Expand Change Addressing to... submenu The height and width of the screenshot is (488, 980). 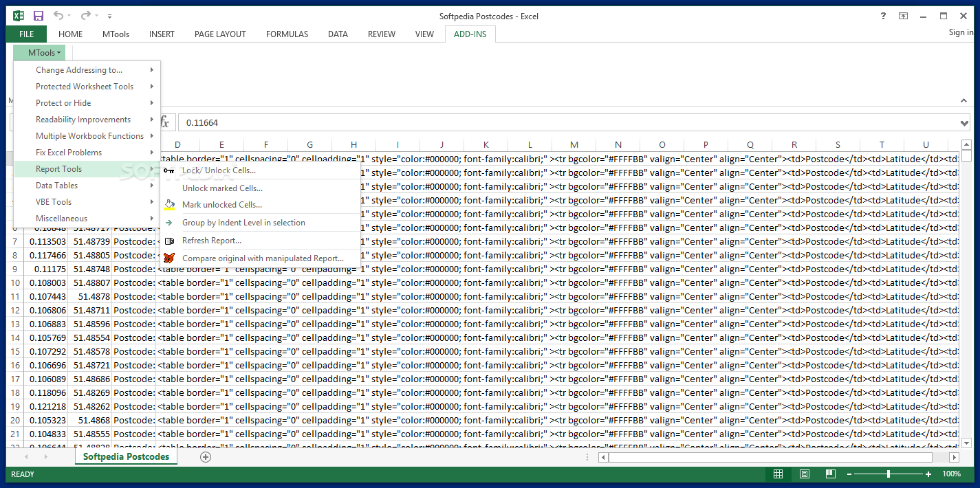pyautogui.click(x=87, y=69)
